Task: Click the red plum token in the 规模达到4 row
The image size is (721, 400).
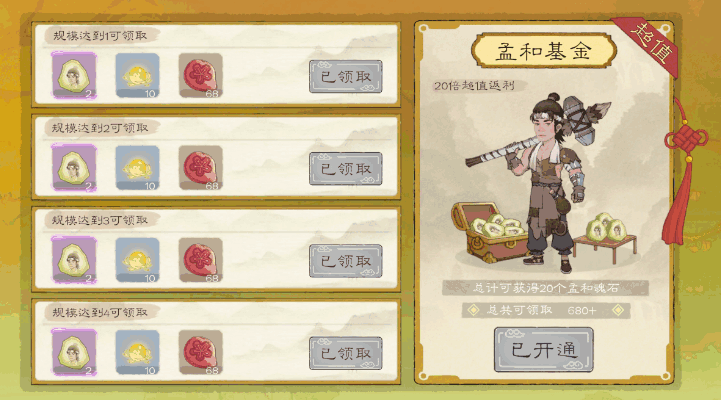Action: click(x=200, y=352)
